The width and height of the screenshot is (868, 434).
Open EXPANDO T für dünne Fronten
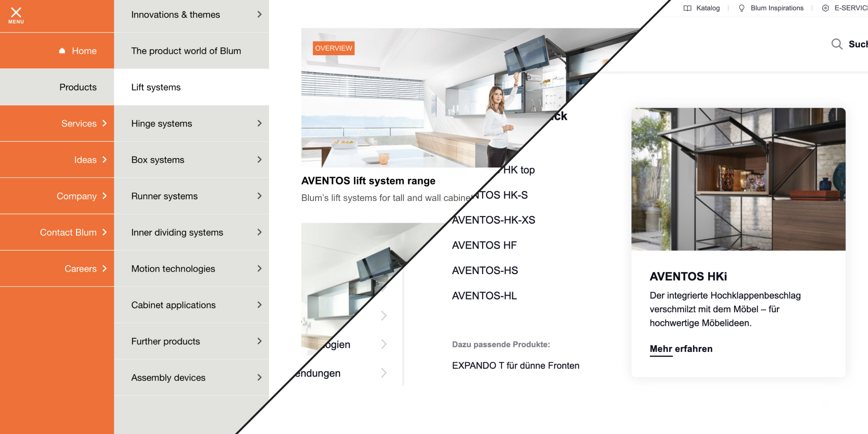tap(516, 366)
